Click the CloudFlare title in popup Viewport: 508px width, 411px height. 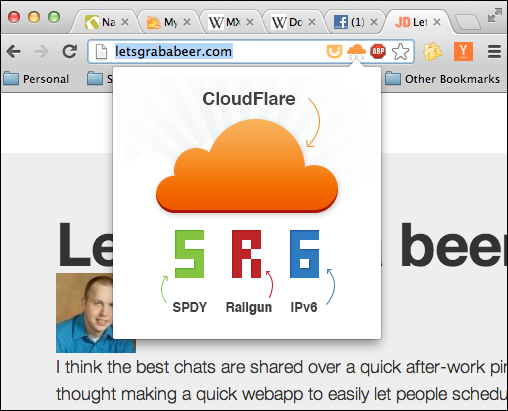(249, 99)
